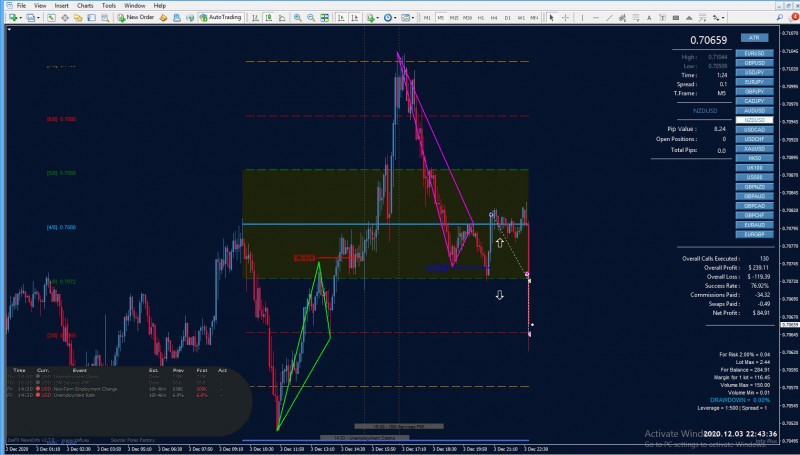The height and width of the screenshot is (455, 800).
Task: Switch to the USDJPY symbol button
Action: [754, 72]
